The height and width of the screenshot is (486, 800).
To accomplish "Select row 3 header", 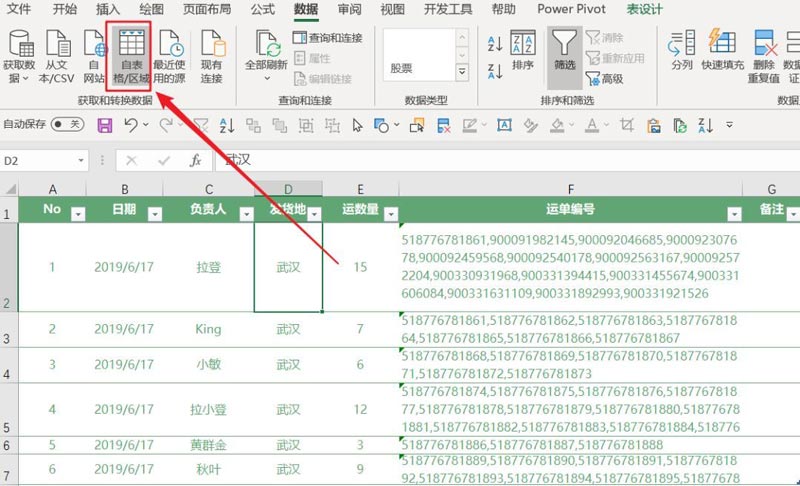I will (x=9, y=330).
